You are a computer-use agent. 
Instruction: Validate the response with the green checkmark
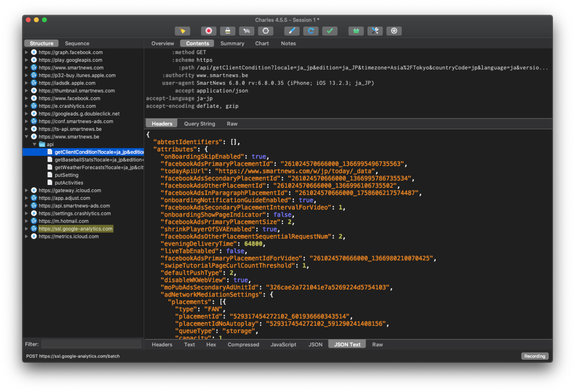click(x=330, y=31)
